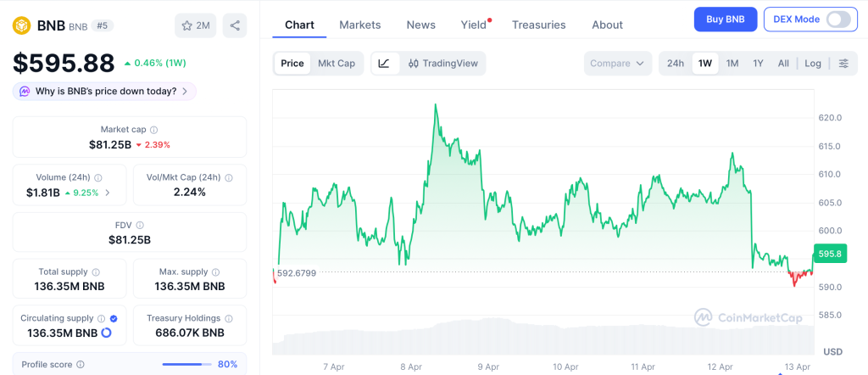
Task: Click the share icon next to BNB
Action: point(235,25)
